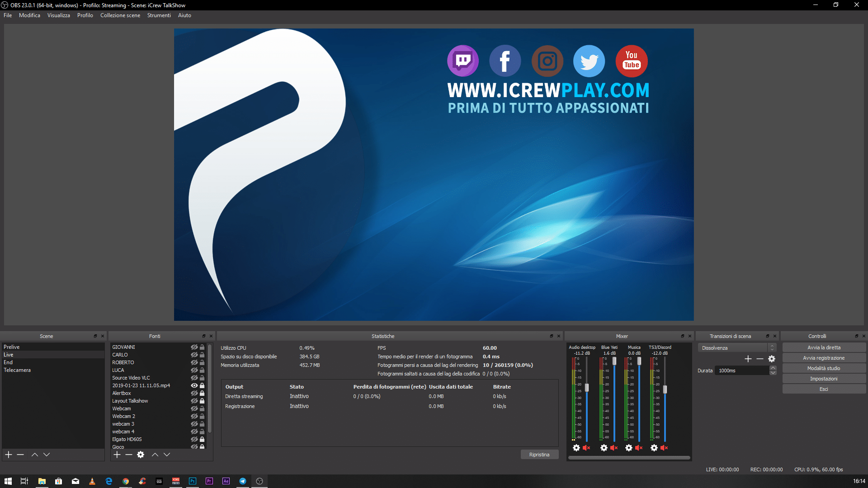
Task: Enable Modalità studio
Action: [824, 368]
